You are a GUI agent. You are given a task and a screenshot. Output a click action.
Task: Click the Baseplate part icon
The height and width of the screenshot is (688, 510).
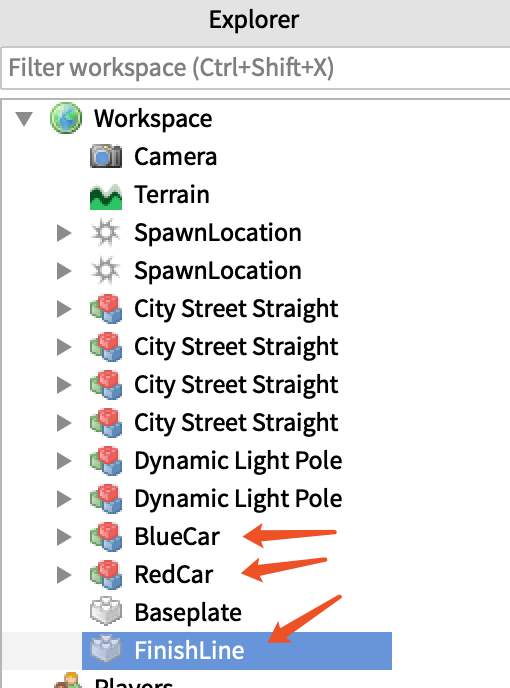pyautogui.click(x=106, y=612)
